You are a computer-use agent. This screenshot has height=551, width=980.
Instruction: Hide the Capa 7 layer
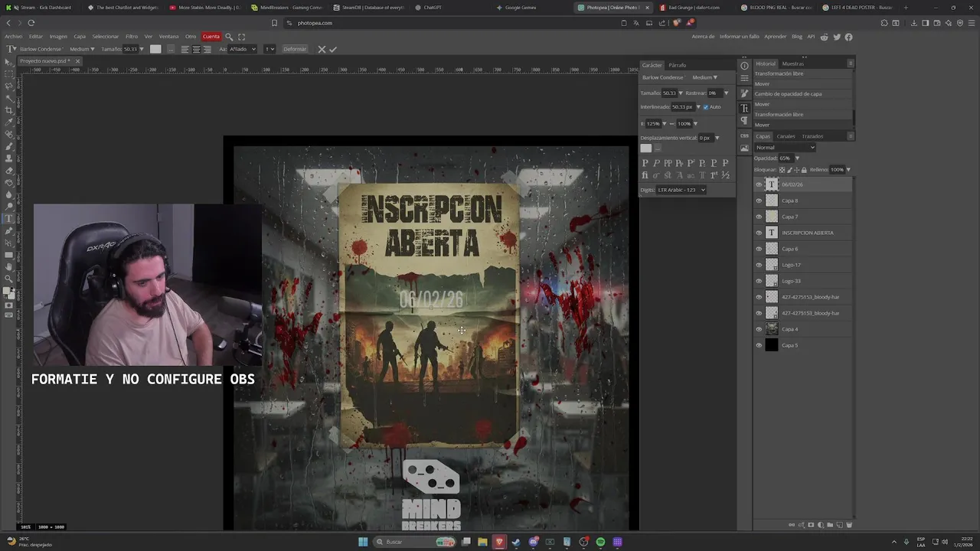(759, 217)
